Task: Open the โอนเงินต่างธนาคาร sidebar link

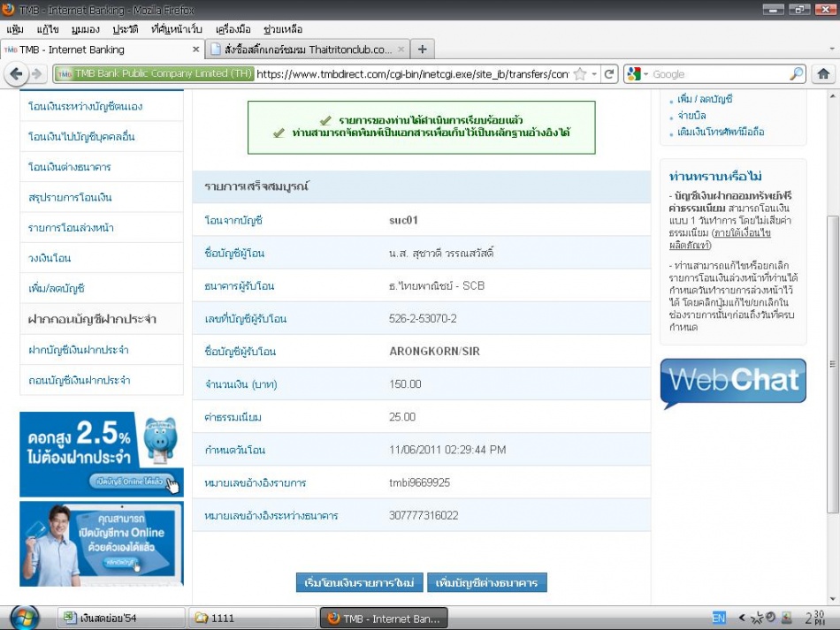Action: [70, 167]
